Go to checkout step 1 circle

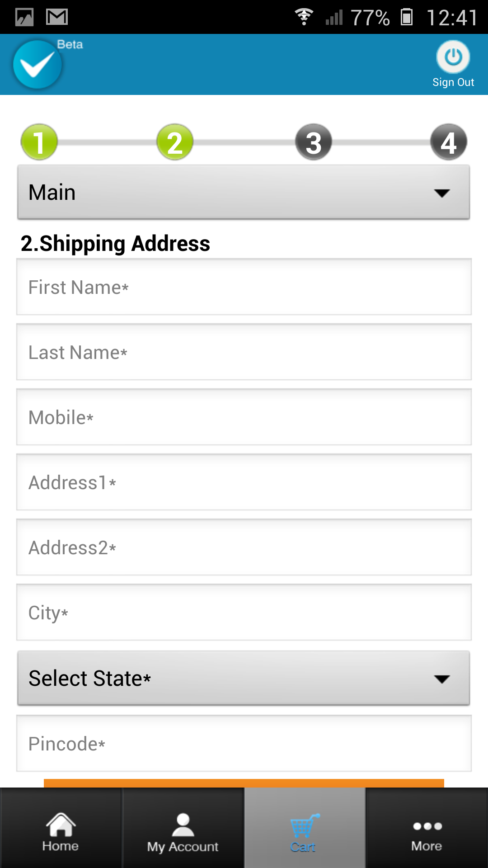pos(39,142)
